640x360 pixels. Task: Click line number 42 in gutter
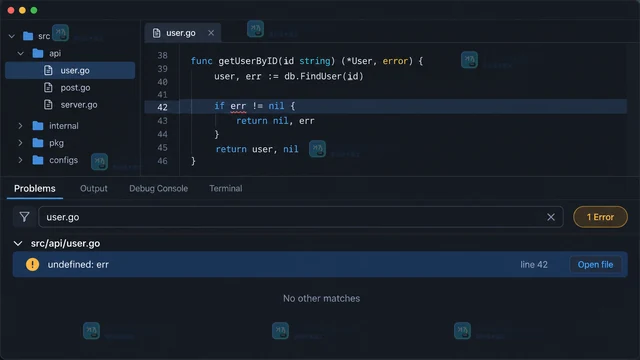[x=162, y=107]
